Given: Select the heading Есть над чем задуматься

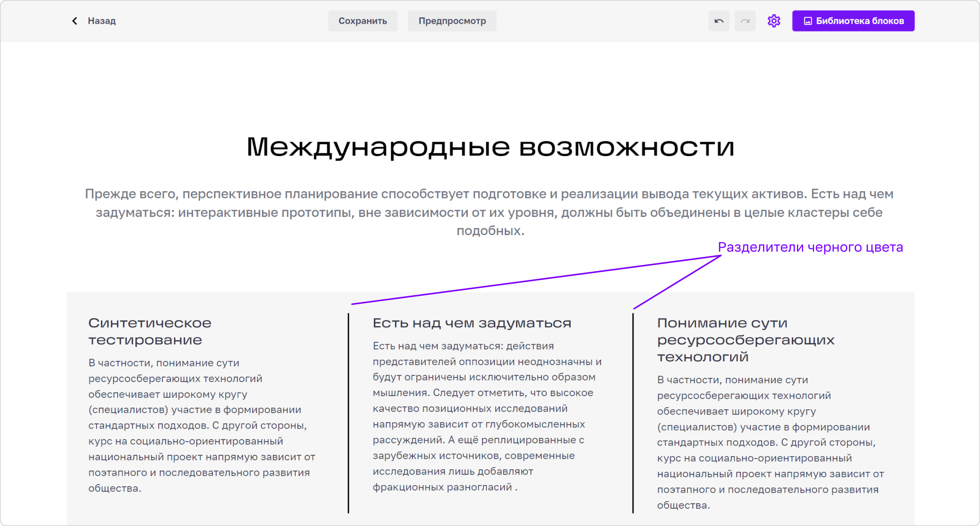Looking at the screenshot, I should tap(472, 323).
